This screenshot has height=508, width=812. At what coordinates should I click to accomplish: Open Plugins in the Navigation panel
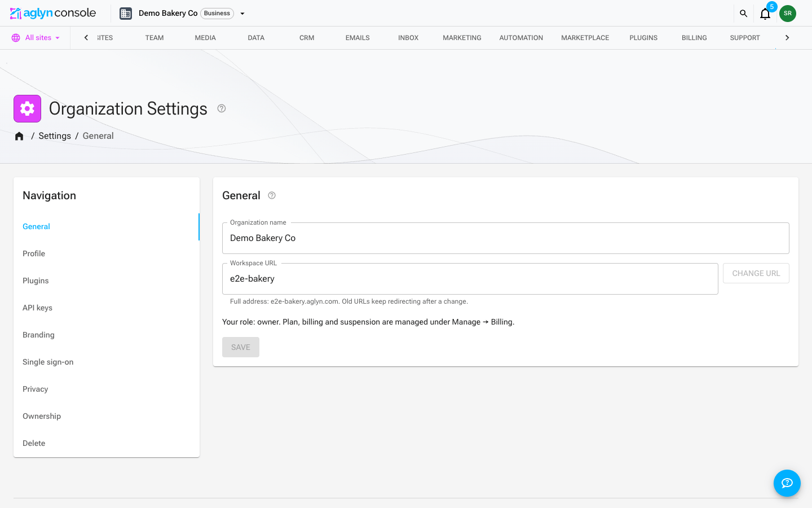[x=107, y=281]
